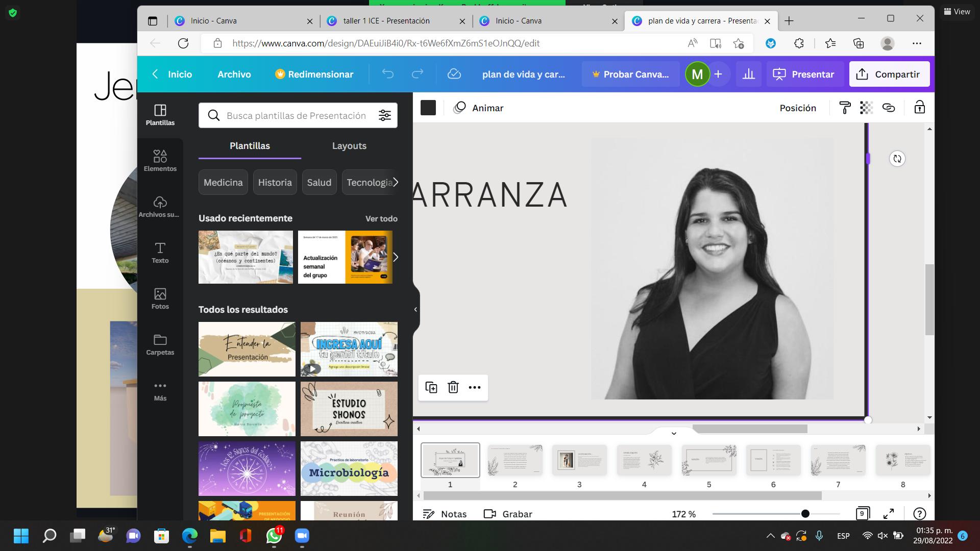Duplicate page with the copy-plus icon
The width and height of the screenshot is (980, 551).
[x=431, y=387]
